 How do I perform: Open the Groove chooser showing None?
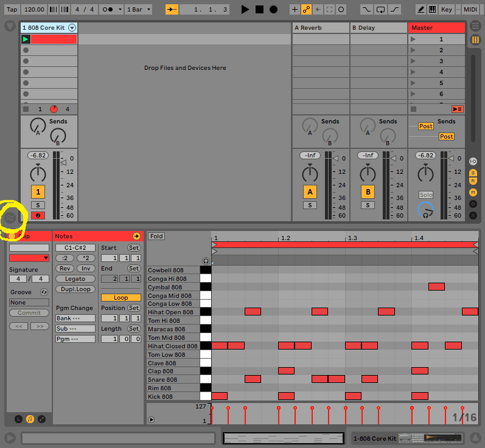pos(29,303)
